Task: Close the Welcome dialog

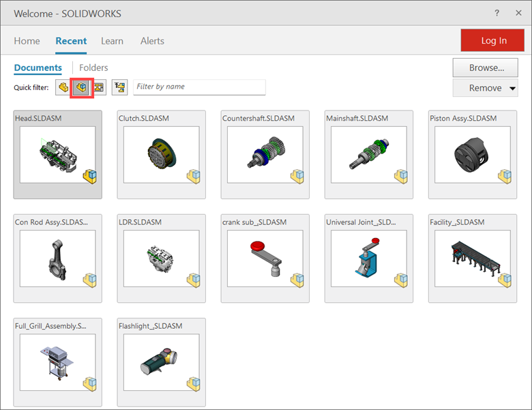Action: [x=518, y=13]
